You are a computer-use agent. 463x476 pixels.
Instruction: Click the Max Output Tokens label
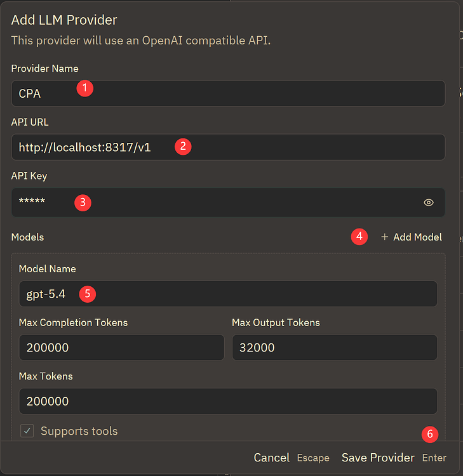tap(276, 322)
